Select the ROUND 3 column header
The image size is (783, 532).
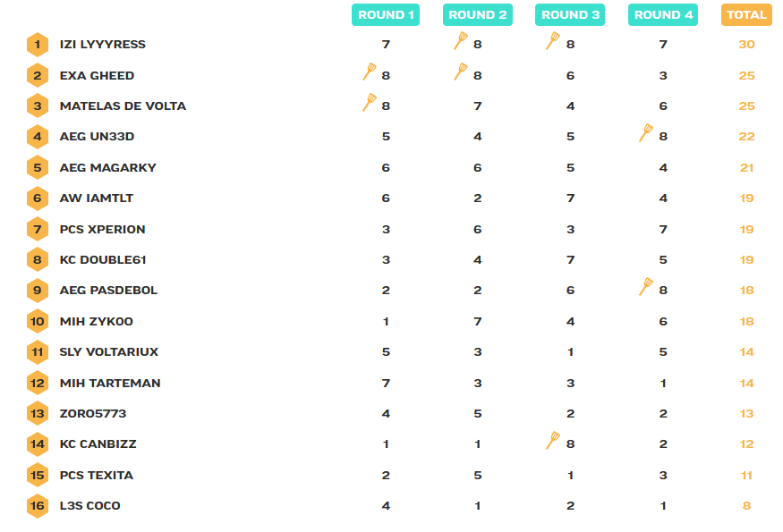coord(571,14)
